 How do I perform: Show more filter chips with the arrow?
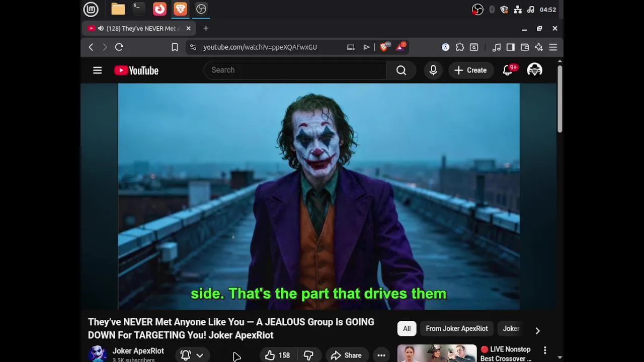537,330
